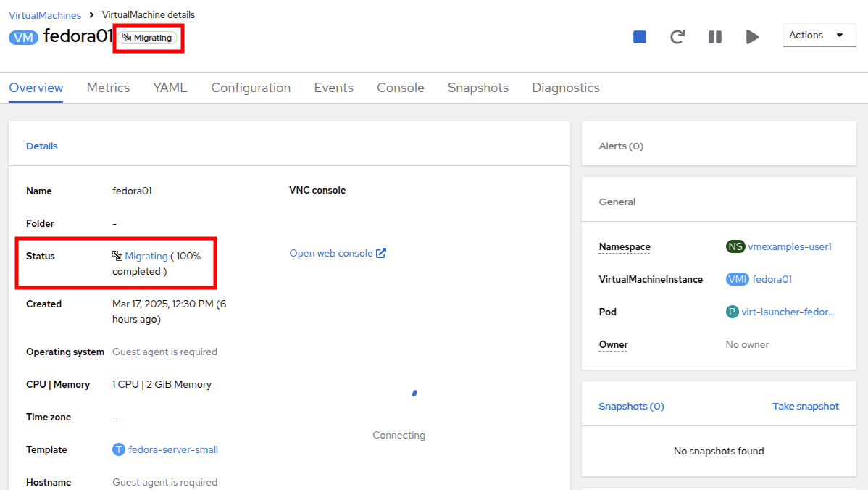Open the Snapshots tab
The width and height of the screenshot is (868, 490).
[477, 87]
